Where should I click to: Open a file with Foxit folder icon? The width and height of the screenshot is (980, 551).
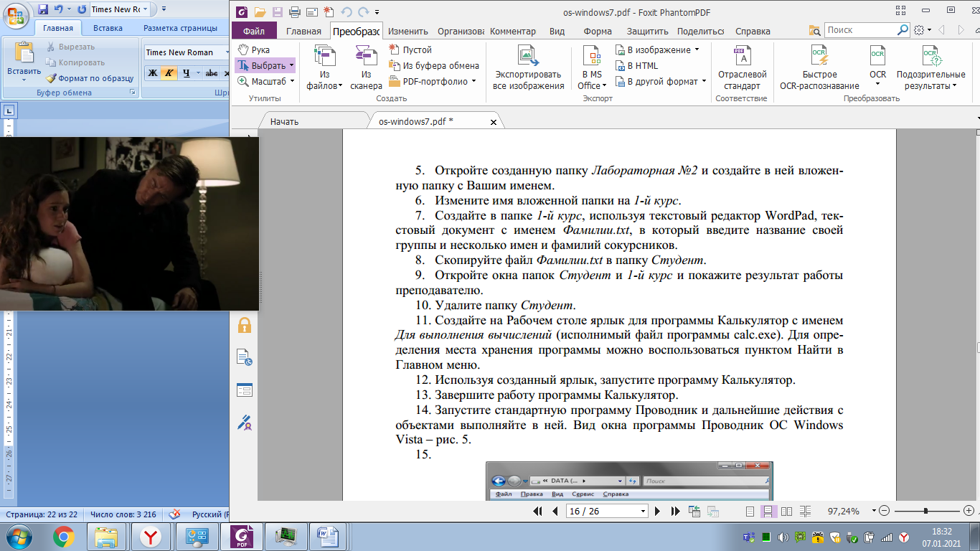click(260, 11)
